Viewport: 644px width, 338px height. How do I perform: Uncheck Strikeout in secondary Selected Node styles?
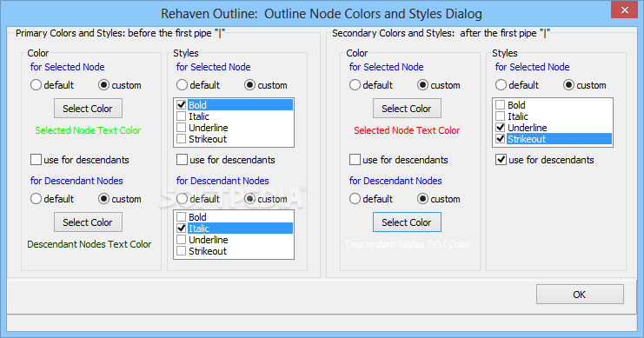[x=501, y=139]
